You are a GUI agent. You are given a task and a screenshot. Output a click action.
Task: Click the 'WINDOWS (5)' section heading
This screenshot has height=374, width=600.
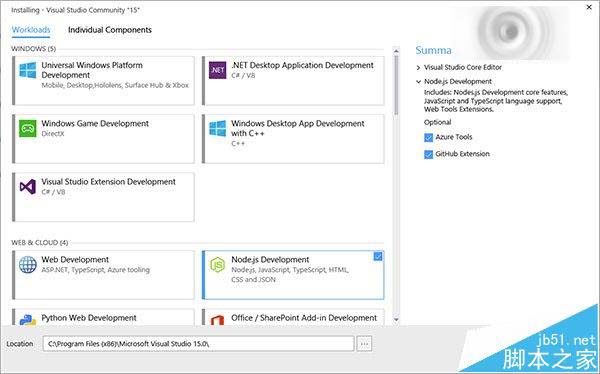[x=34, y=49]
